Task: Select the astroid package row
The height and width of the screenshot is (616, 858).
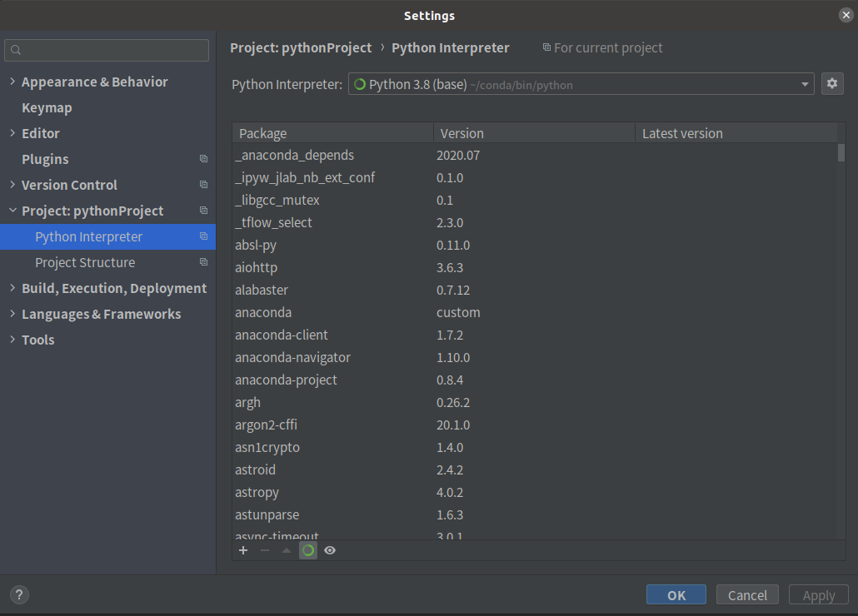Action: tap(535, 469)
